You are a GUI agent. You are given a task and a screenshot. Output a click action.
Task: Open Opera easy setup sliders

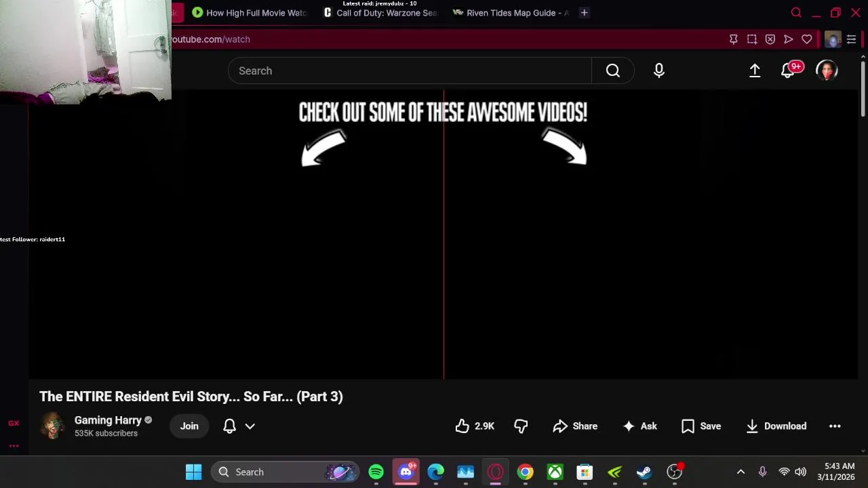pos(851,39)
